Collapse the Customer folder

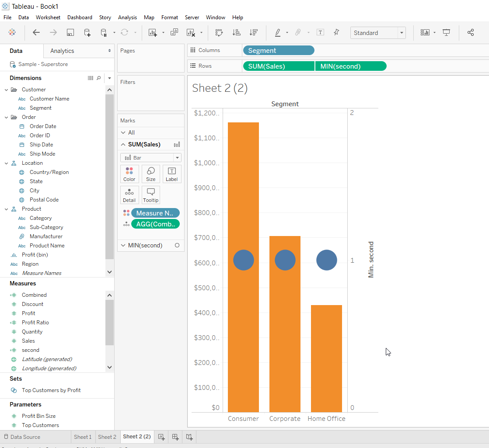(x=6, y=90)
